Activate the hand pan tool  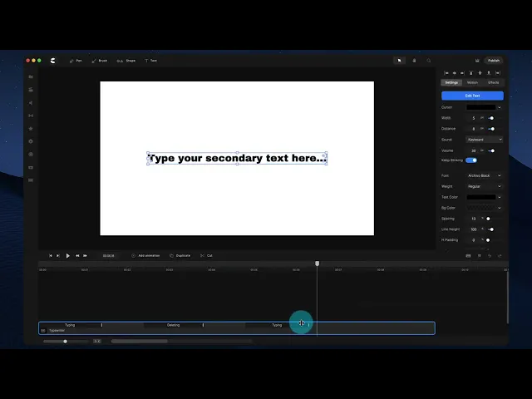[414, 61]
